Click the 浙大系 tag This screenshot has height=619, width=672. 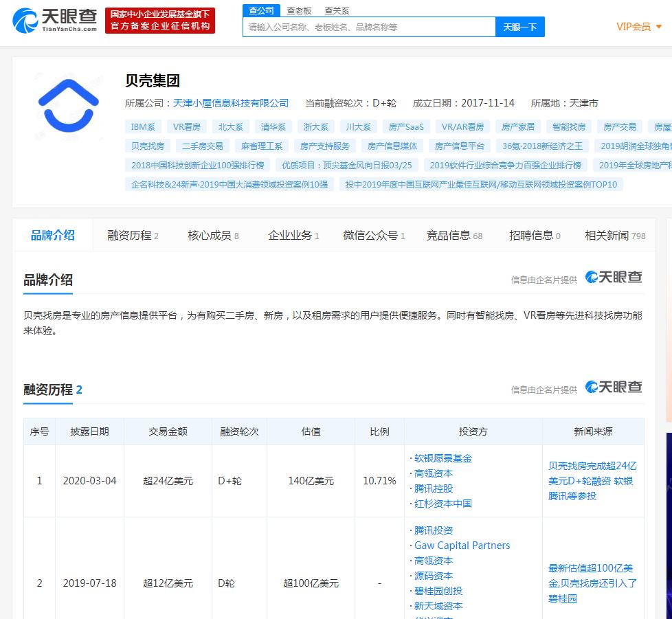click(x=316, y=127)
